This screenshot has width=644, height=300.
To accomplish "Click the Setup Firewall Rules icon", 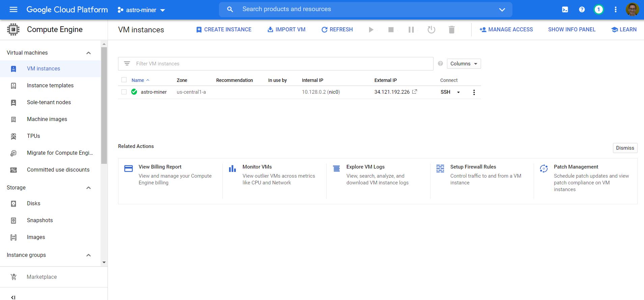I will pos(440,169).
